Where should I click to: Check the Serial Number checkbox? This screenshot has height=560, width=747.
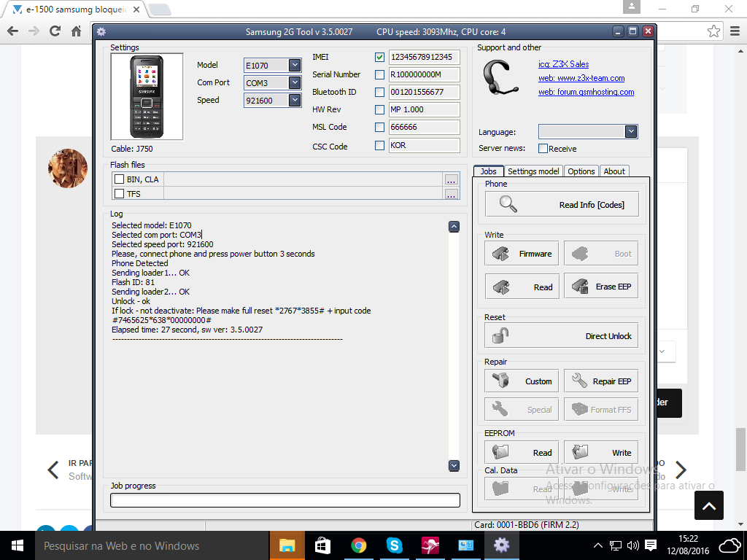379,75
